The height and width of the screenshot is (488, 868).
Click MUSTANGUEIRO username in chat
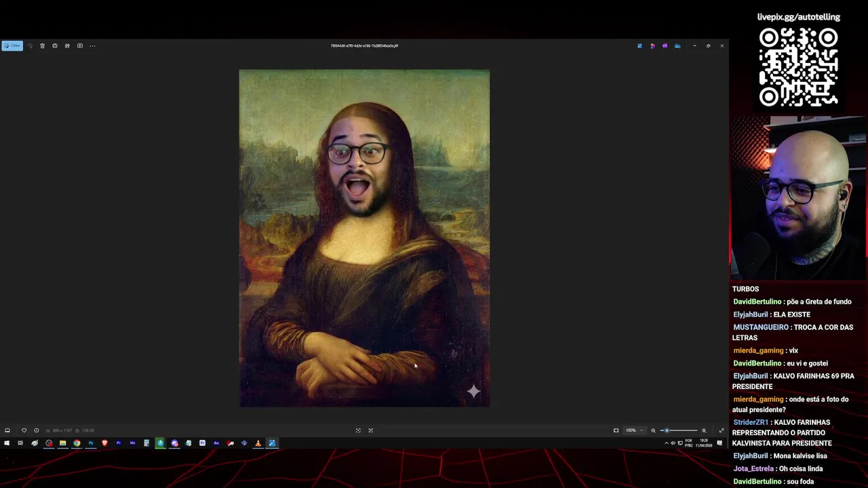(x=761, y=327)
